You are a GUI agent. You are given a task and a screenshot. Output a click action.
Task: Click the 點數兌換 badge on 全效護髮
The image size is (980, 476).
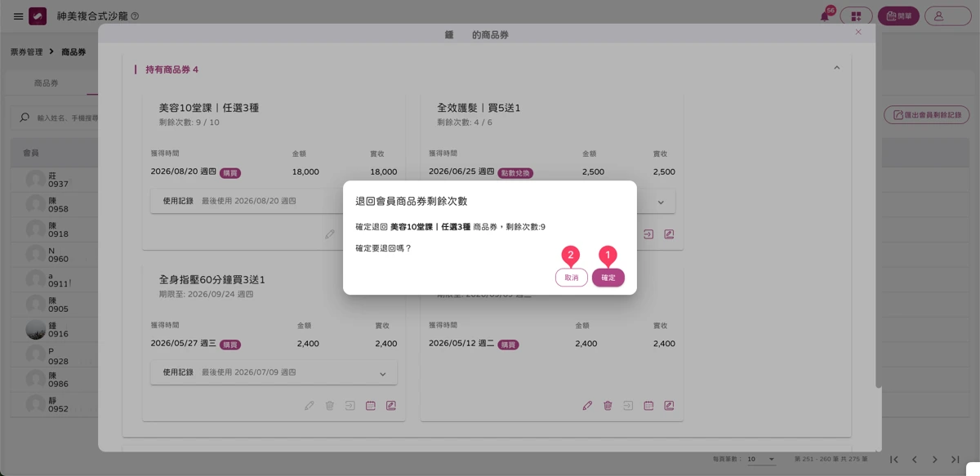[x=515, y=173]
